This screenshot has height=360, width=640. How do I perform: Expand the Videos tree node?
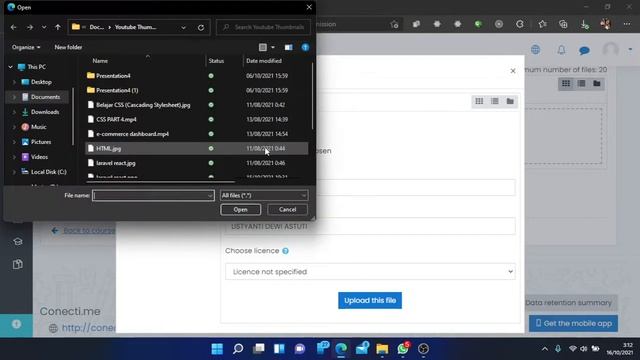[14, 157]
